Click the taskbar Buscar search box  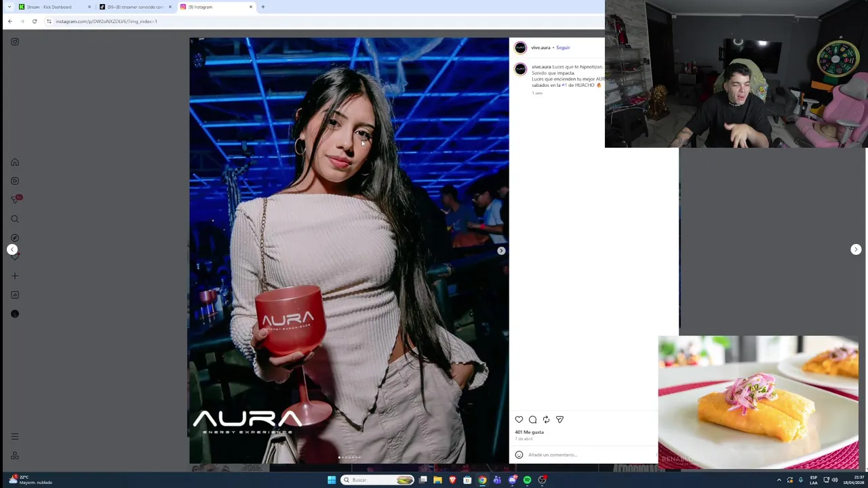(x=377, y=480)
